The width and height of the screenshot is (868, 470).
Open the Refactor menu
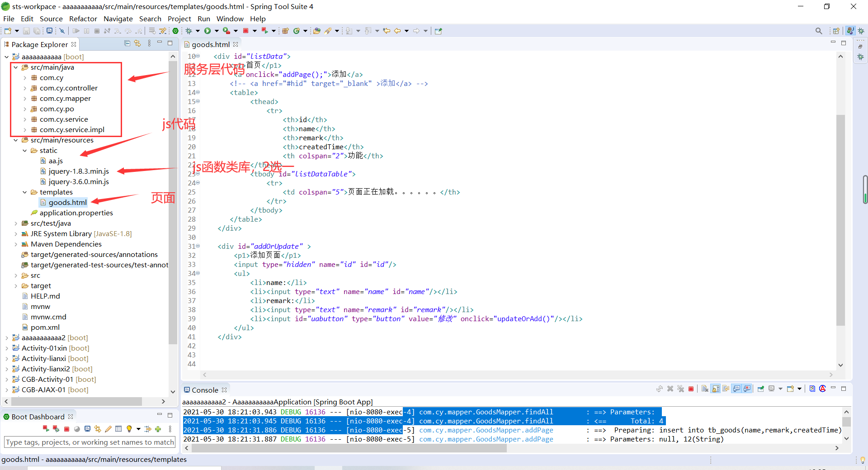[x=83, y=19]
